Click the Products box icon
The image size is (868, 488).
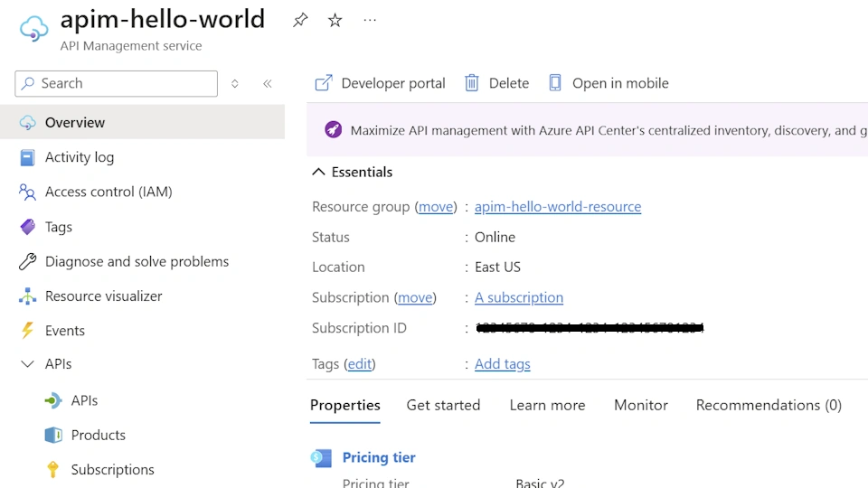[x=53, y=435]
